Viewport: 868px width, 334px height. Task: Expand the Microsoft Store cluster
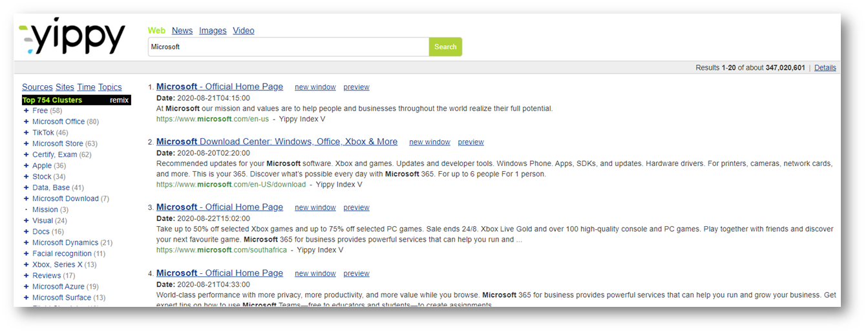click(x=26, y=143)
